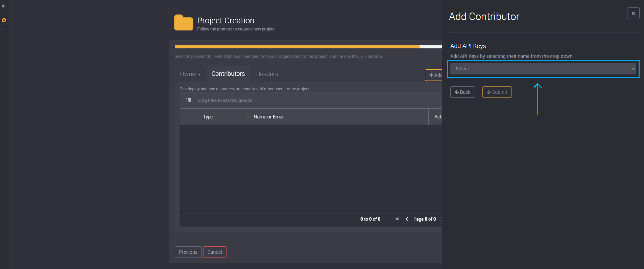
Task: Click the yellow Project Creation folder icon
Action: point(184,23)
